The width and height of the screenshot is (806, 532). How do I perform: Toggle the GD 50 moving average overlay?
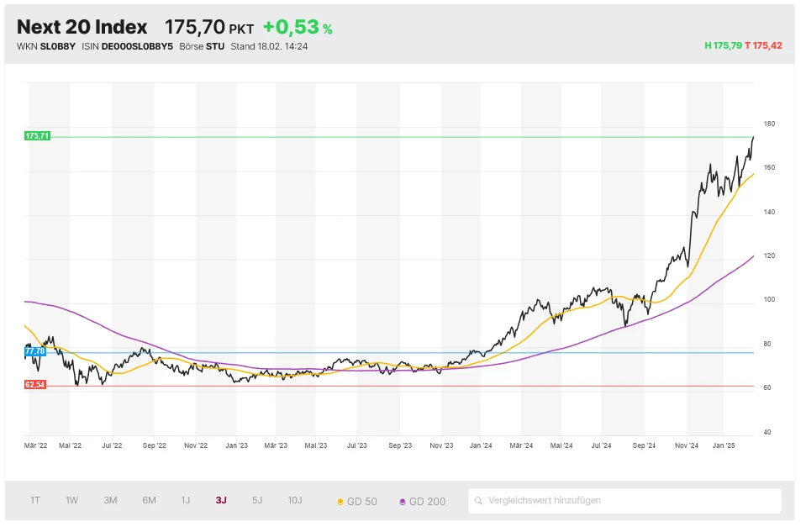click(x=361, y=500)
